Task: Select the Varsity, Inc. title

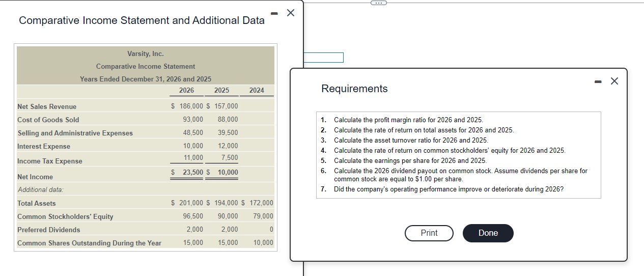Action: point(146,53)
